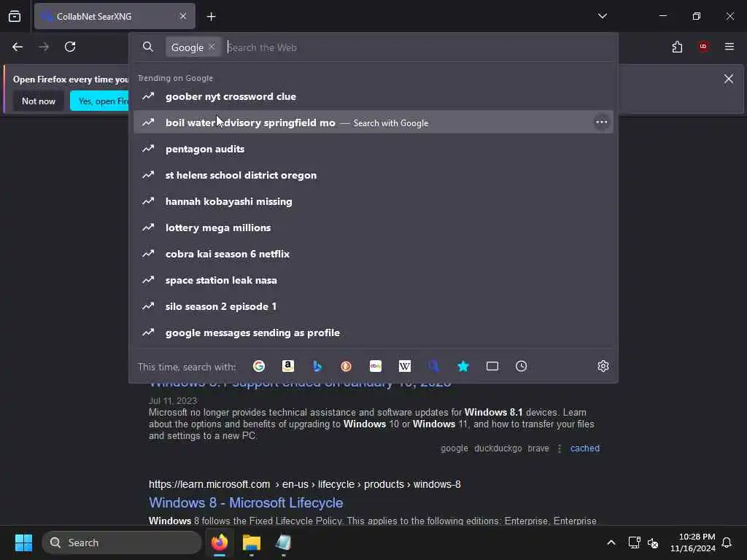Dismiss the Open Firefox notification bar

(x=729, y=79)
